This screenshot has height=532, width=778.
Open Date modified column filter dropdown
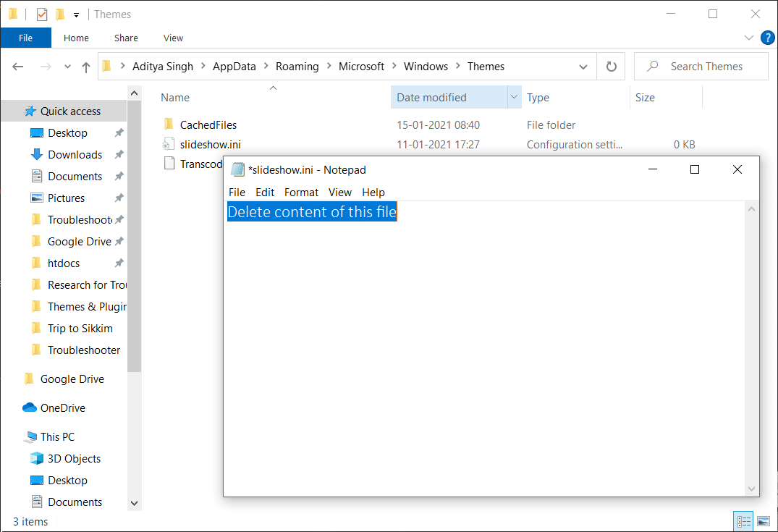[x=514, y=98]
